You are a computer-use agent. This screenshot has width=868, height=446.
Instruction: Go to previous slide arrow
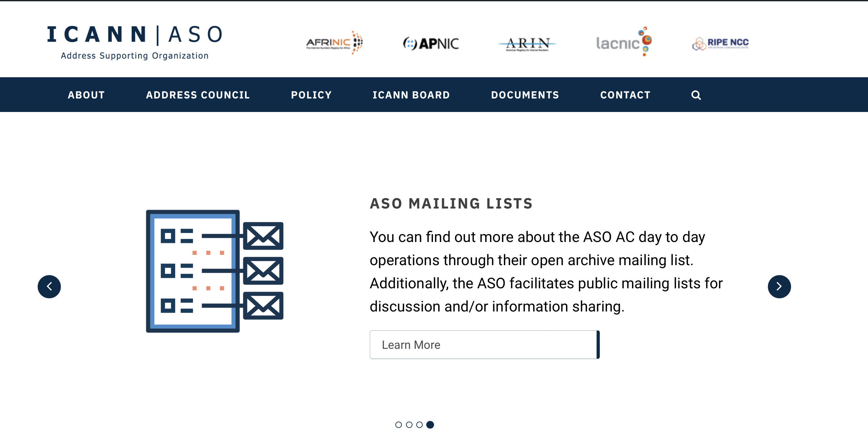click(49, 287)
